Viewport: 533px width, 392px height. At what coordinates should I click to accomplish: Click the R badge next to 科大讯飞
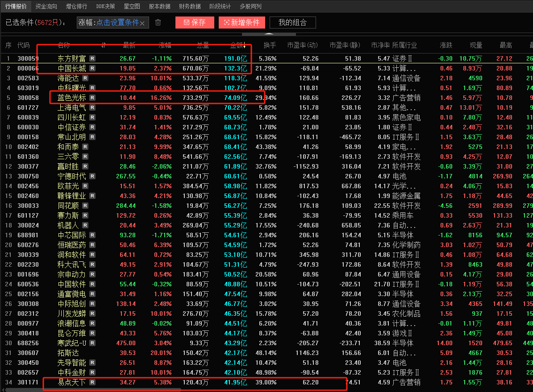(92, 264)
